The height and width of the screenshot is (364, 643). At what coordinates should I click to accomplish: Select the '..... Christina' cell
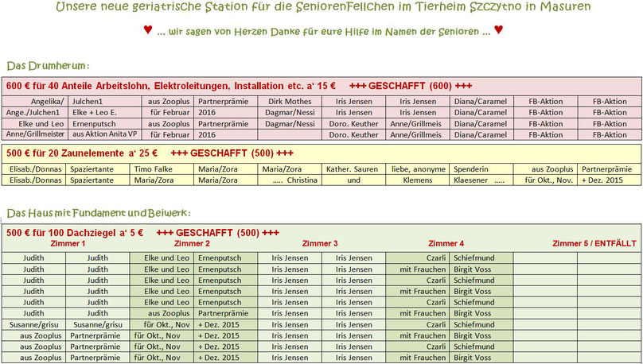(x=295, y=180)
